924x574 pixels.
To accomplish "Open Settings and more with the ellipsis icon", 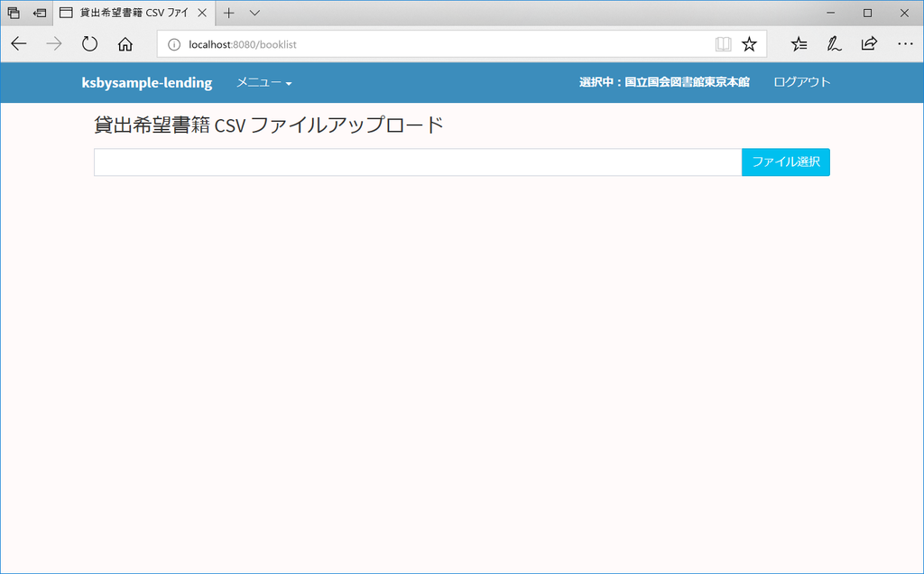I will click(903, 43).
